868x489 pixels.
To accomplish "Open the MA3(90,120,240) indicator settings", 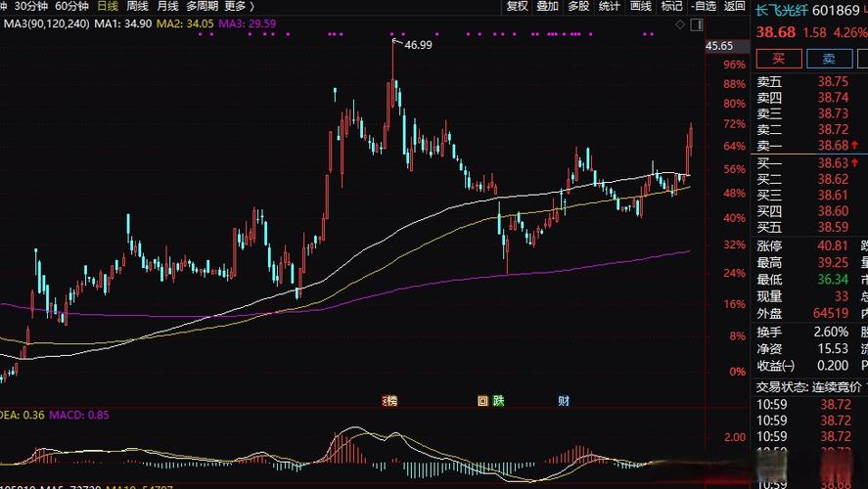I will pos(45,22).
